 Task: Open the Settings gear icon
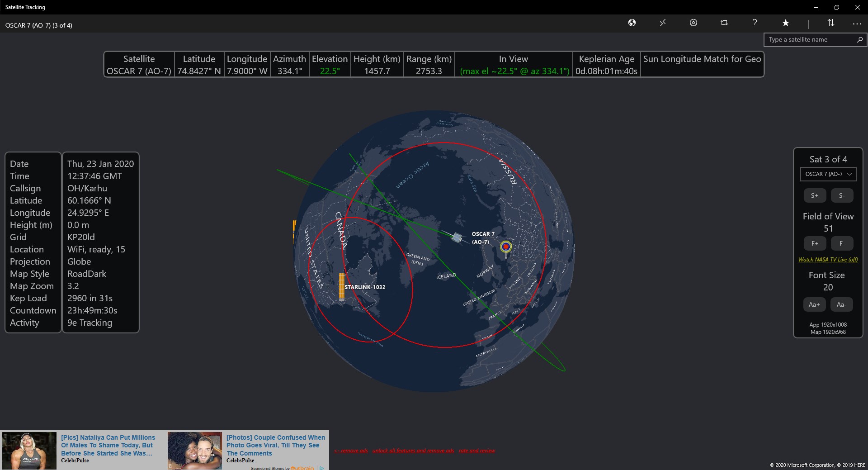pos(693,23)
